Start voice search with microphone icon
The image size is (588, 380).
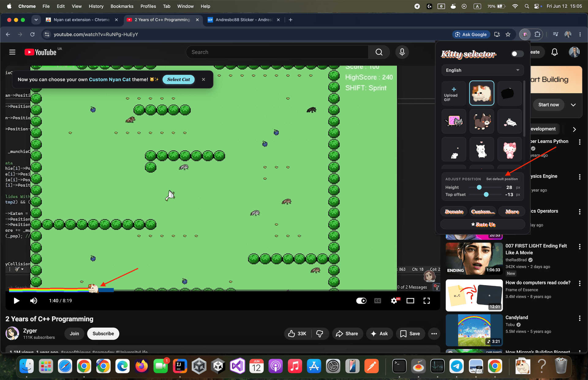402,52
